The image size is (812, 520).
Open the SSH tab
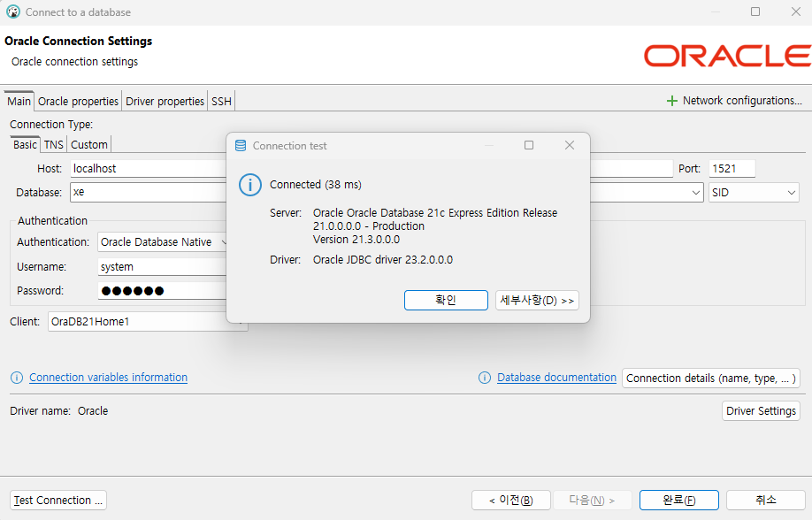pos(221,101)
